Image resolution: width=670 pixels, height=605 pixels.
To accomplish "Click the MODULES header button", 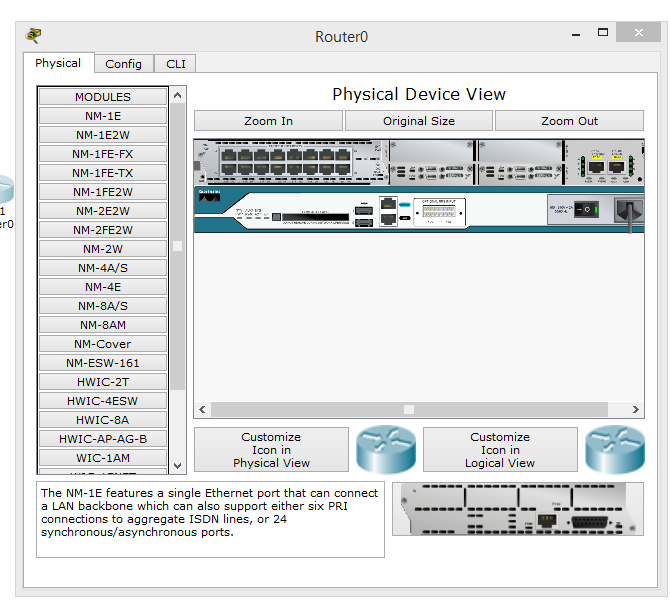I will [103, 97].
